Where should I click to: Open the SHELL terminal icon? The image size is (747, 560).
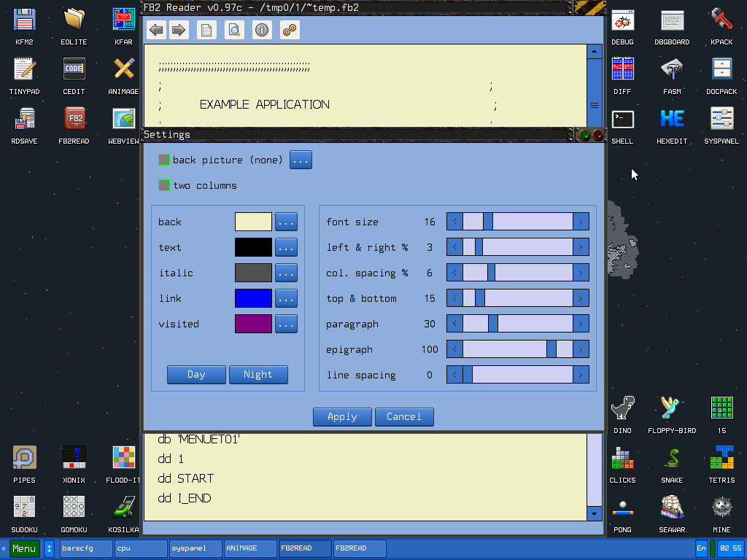coord(622,118)
